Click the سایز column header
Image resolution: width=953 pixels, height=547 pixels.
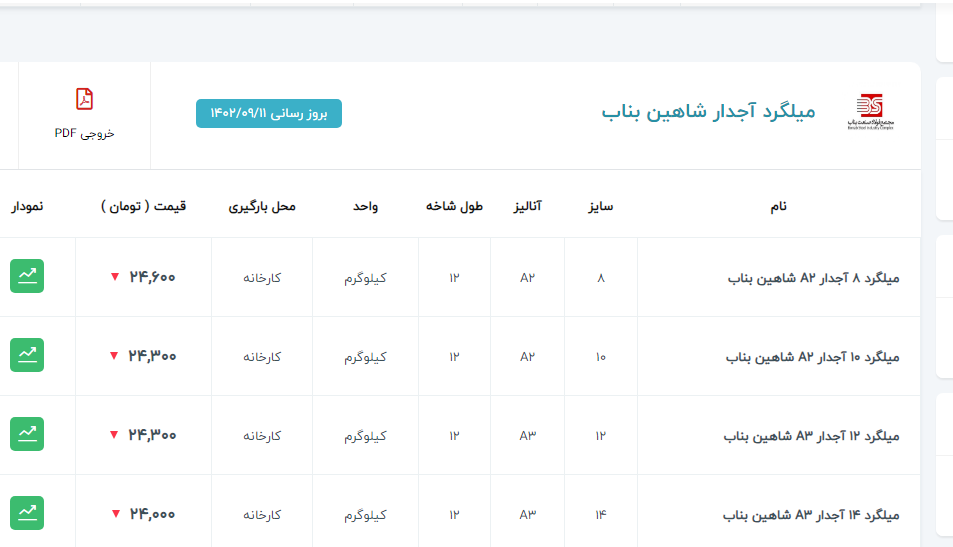(600, 206)
